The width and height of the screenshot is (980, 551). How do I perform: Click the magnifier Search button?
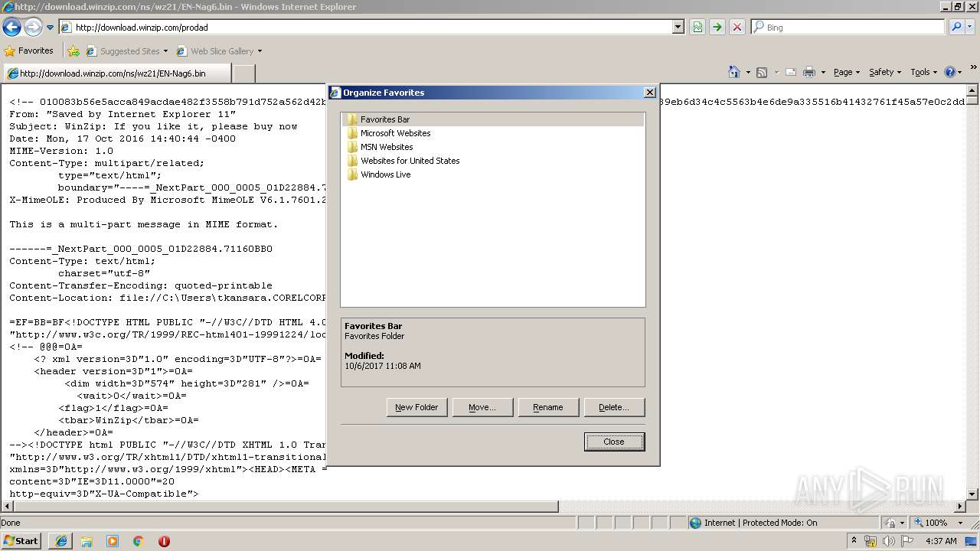pyautogui.click(x=955, y=28)
